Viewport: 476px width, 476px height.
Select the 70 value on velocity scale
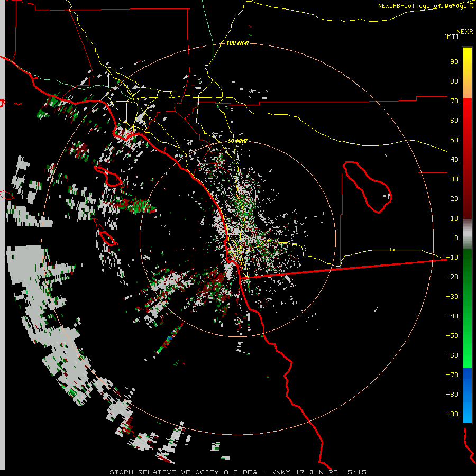click(454, 101)
